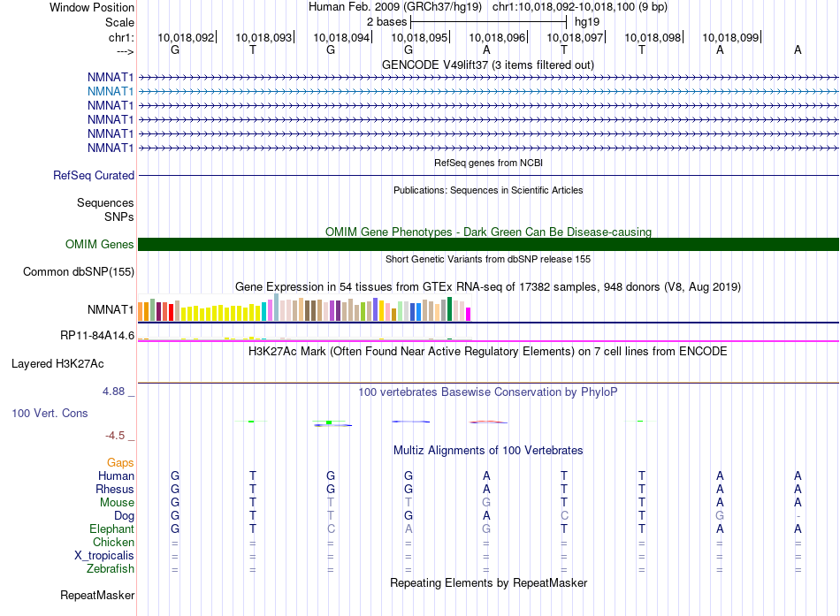Open the GENCODE V49lift37 track title
This screenshot has width=840, height=616.
coord(487,65)
